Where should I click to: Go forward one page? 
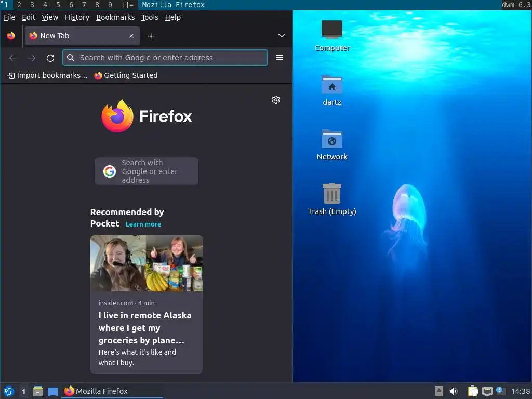point(32,58)
